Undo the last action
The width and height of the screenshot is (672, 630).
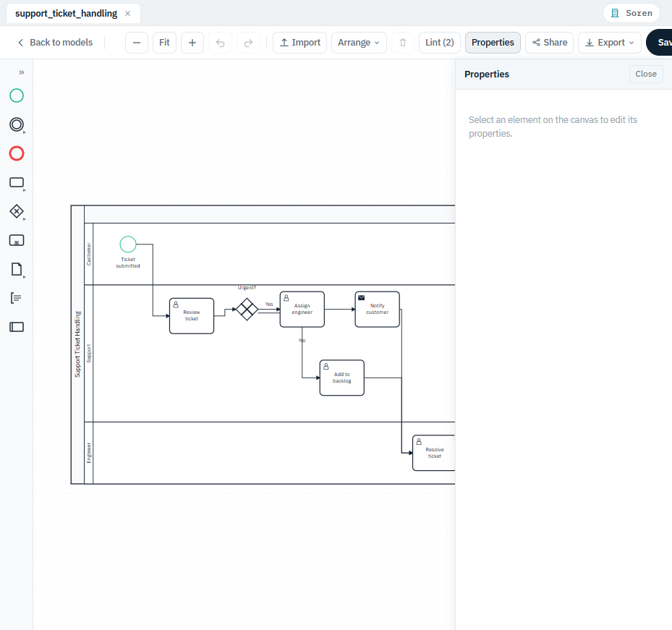221,43
